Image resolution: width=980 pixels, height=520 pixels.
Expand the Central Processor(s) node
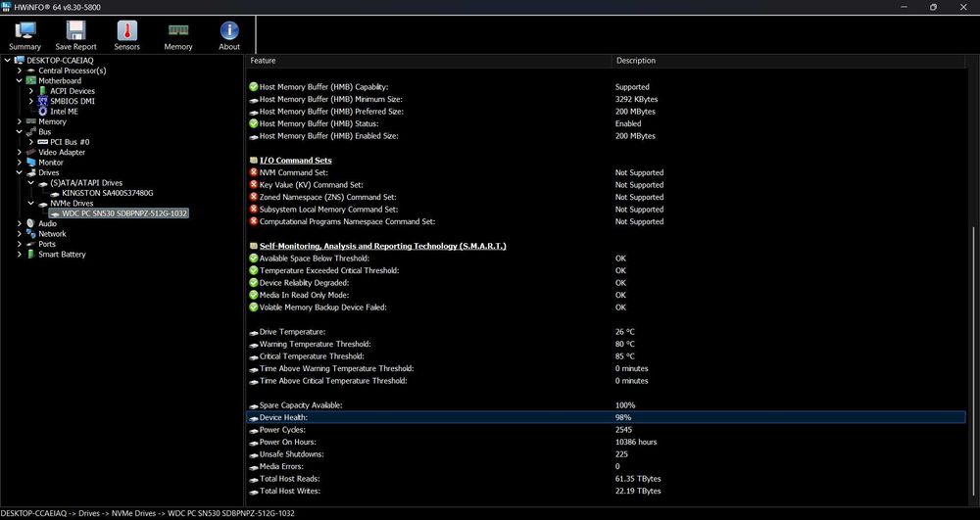20,71
